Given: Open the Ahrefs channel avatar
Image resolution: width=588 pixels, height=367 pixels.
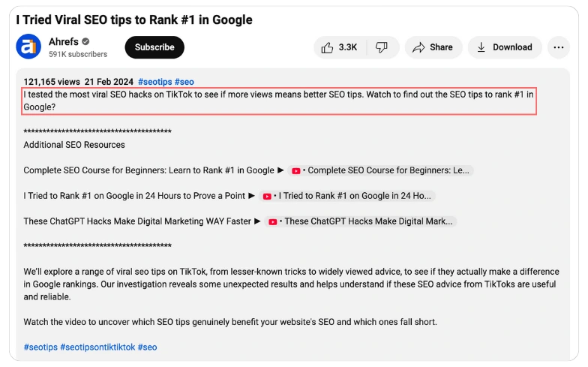Looking at the screenshot, I should tap(28, 47).
